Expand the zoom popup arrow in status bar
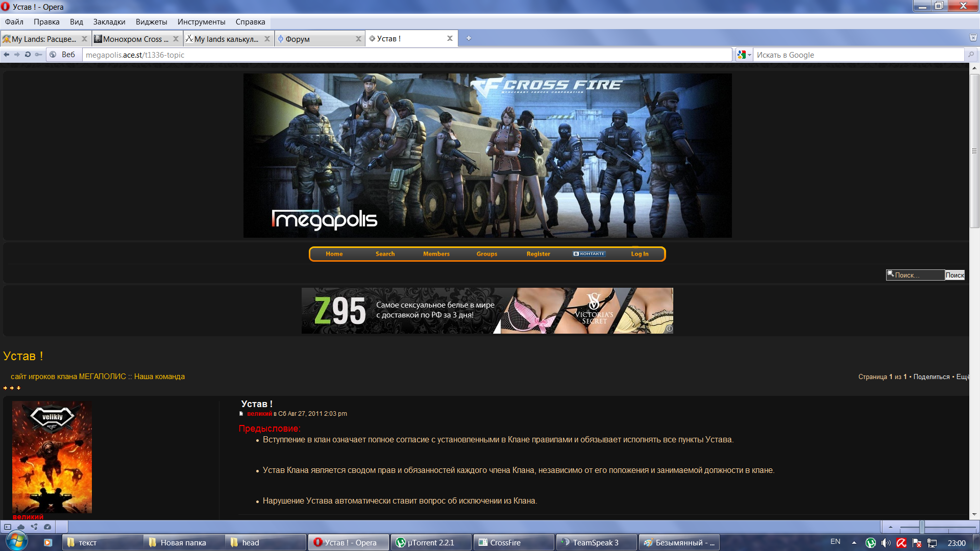980x551 pixels. (x=890, y=527)
